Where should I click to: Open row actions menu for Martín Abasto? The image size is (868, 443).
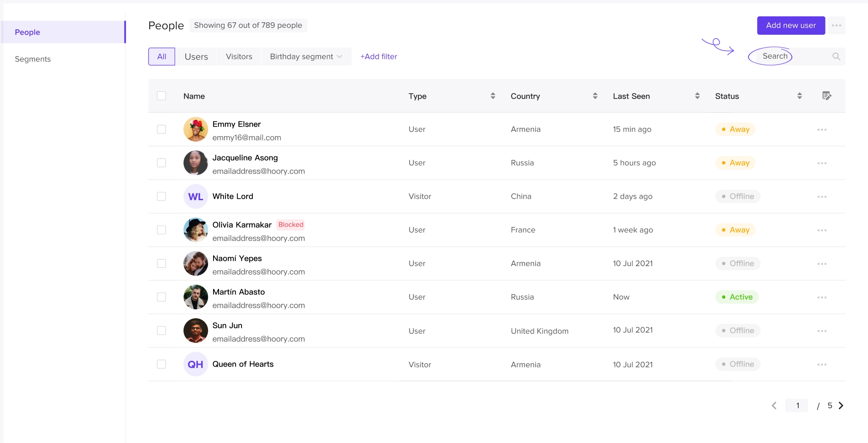[x=822, y=297]
